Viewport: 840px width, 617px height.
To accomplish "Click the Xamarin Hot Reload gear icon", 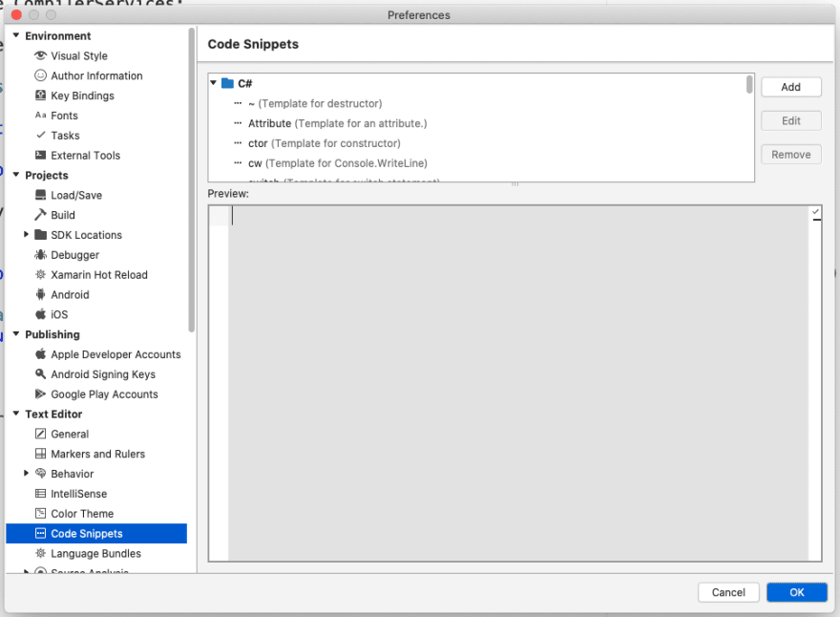I will point(40,274).
